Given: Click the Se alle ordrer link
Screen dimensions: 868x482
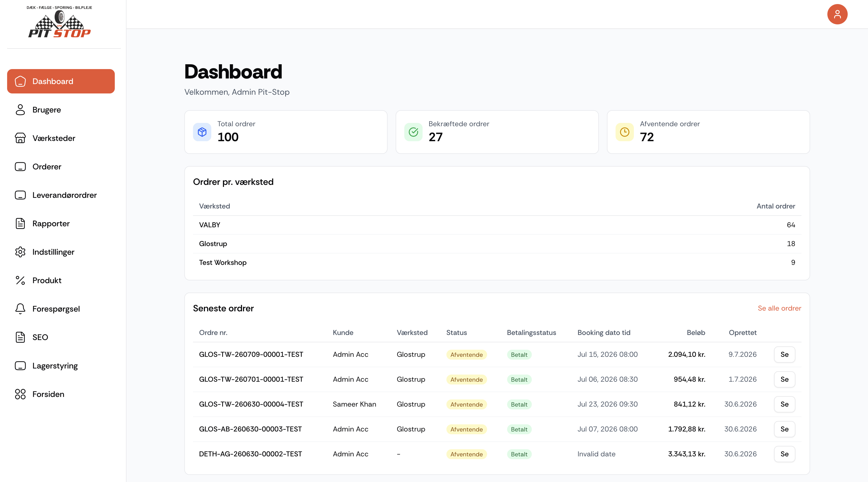Looking at the screenshot, I should point(779,308).
